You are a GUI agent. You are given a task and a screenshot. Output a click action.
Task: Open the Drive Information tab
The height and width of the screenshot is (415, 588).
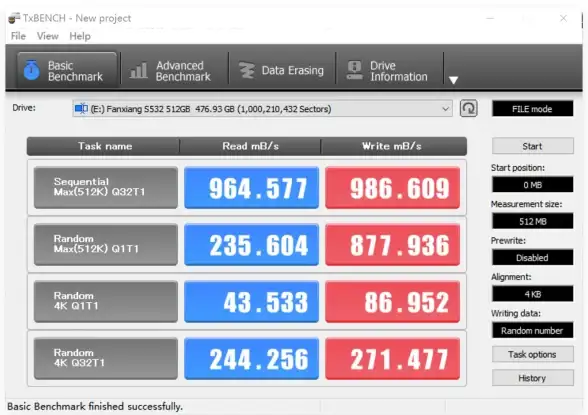click(389, 70)
